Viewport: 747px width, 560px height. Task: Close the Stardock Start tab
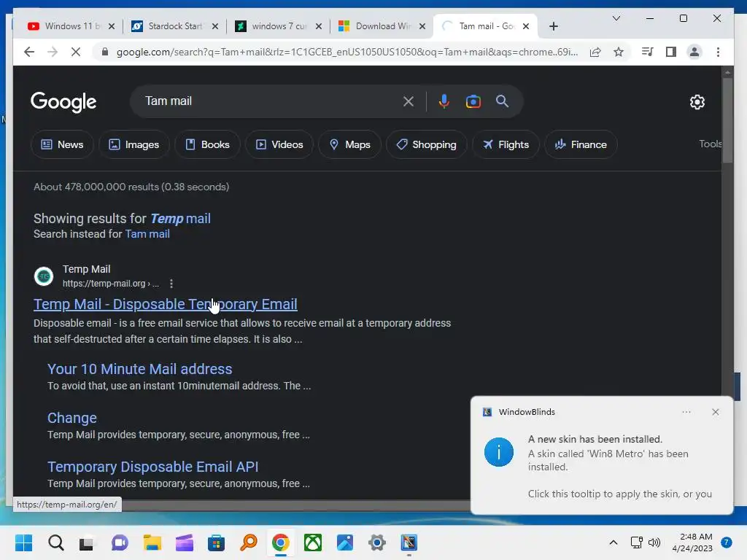pos(215,26)
